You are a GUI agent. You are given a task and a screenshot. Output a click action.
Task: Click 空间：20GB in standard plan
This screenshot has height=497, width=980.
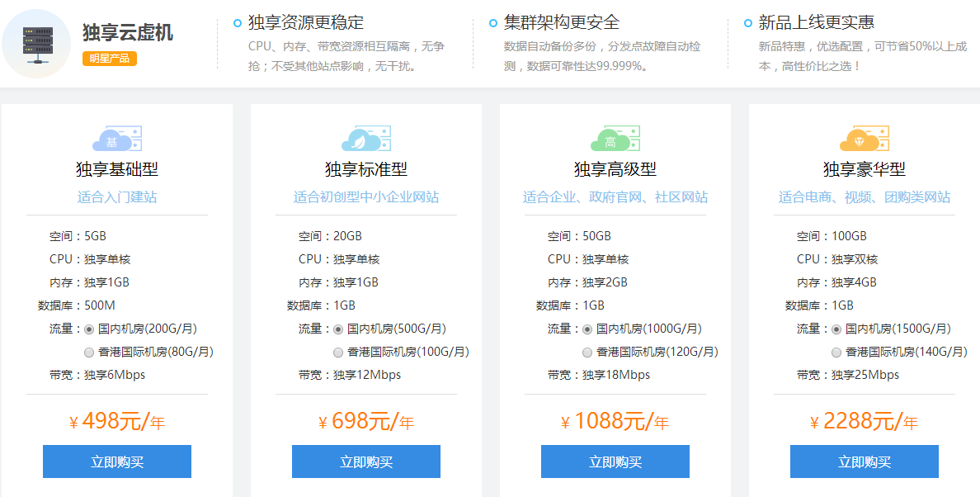[x=330, y=236]
